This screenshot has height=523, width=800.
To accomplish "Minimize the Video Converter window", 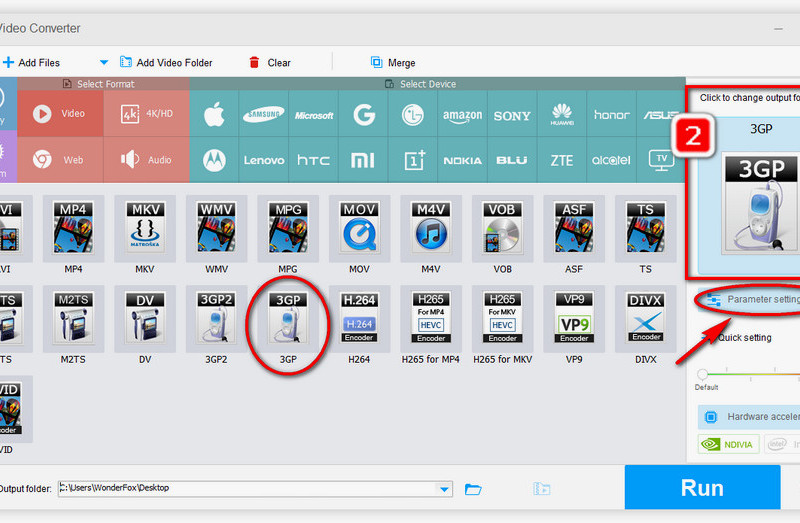I will 778,29.
